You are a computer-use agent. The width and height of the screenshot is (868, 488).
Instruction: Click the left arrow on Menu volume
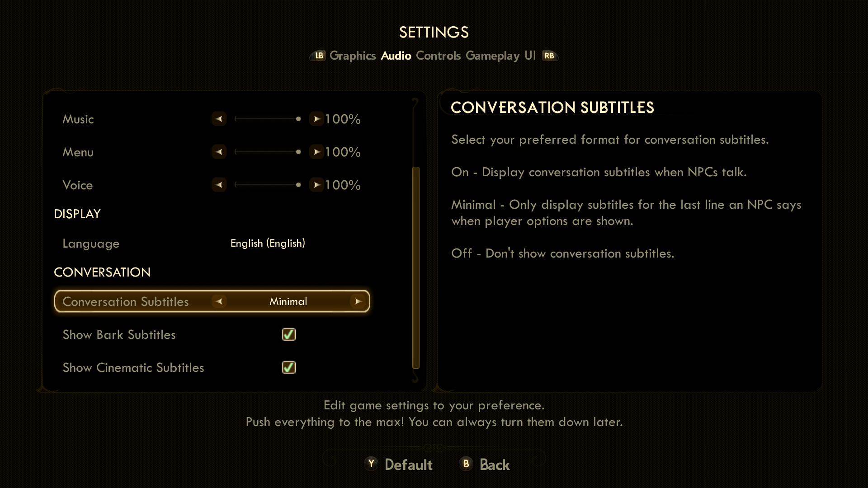pyautogui.click(x=219, y=152)
